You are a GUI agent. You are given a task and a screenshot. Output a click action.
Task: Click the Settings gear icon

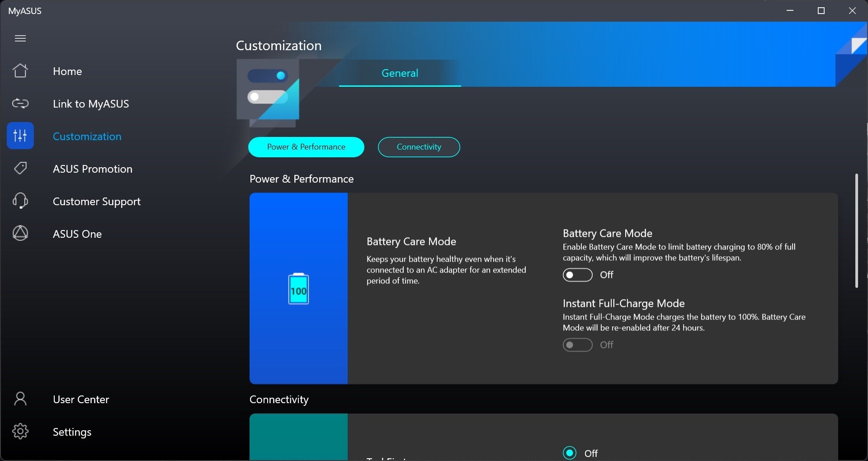pyautogui.click(x=20, y=431)
